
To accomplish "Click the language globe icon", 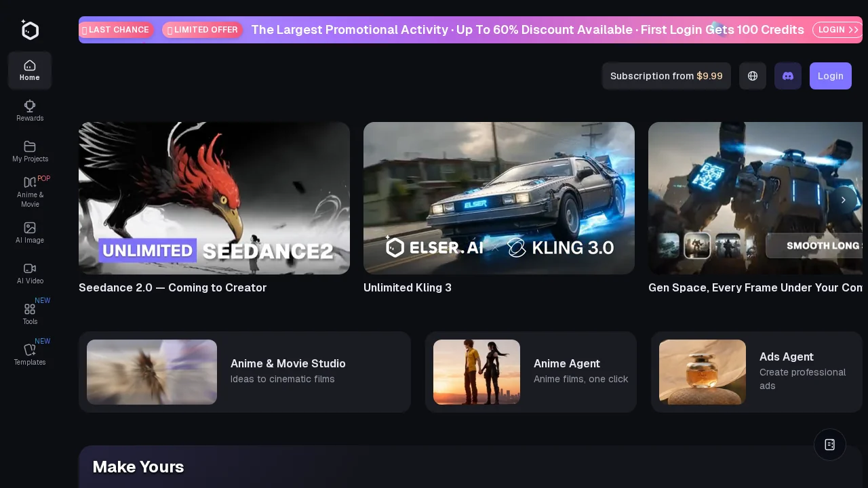I will pyautogui.click(x=753, y=76).
